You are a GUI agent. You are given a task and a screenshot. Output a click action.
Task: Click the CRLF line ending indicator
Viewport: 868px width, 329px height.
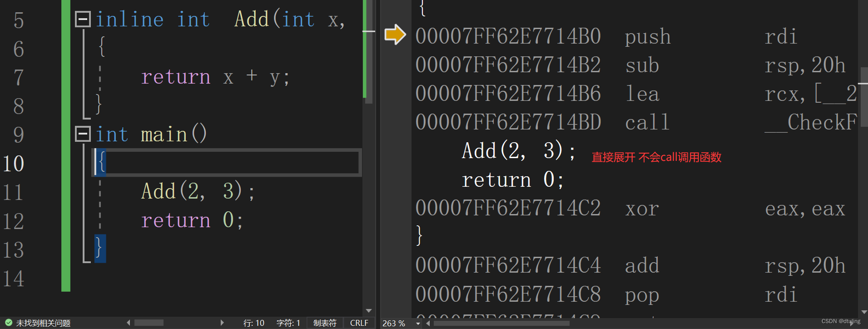click(359, 323)
